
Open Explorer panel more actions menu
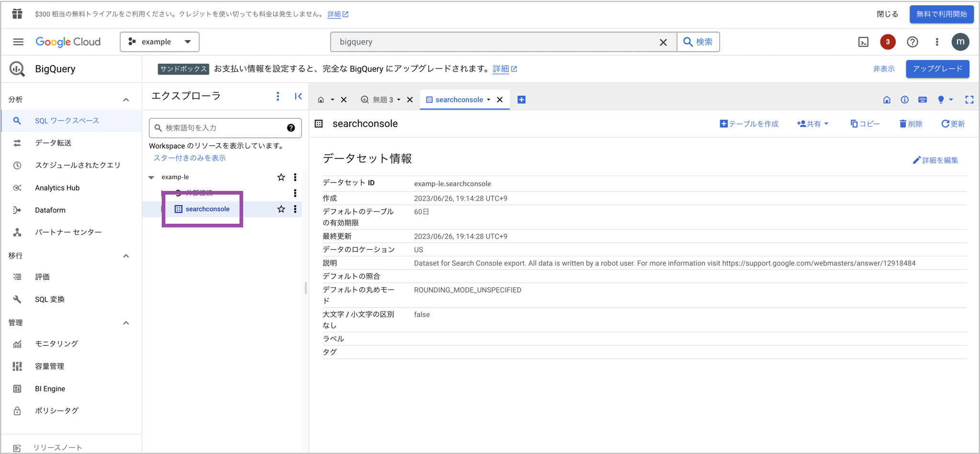pos(278,96)
